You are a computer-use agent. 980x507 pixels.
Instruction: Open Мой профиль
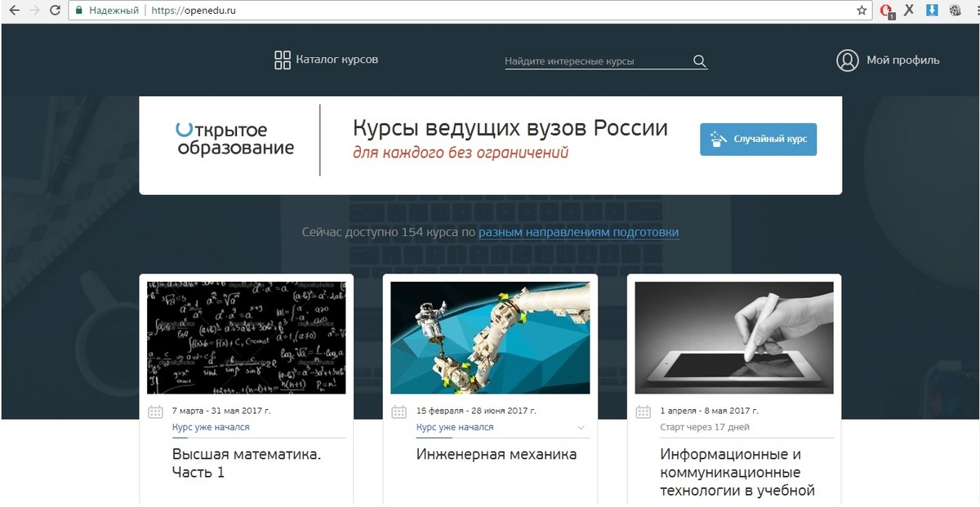click(903, 60)
